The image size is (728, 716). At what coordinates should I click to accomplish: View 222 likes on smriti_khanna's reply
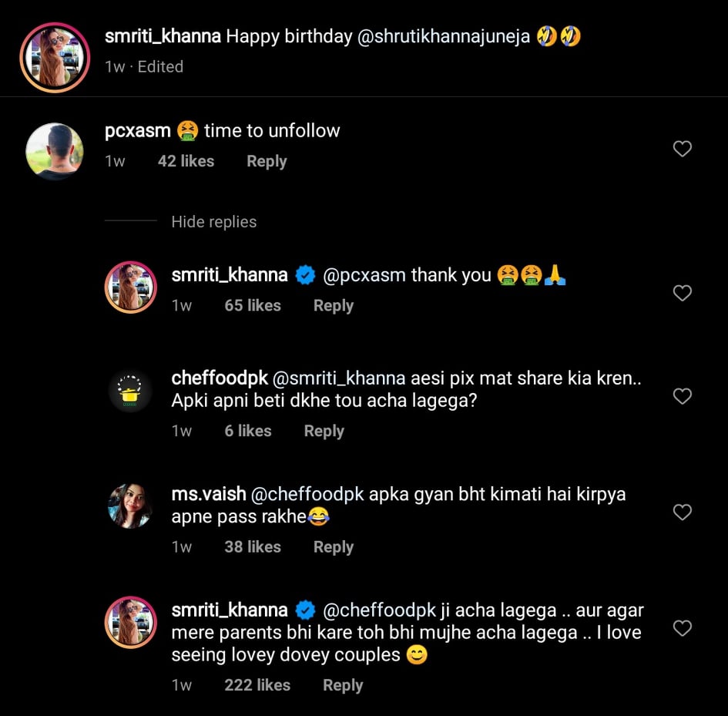tap(257, 685)
